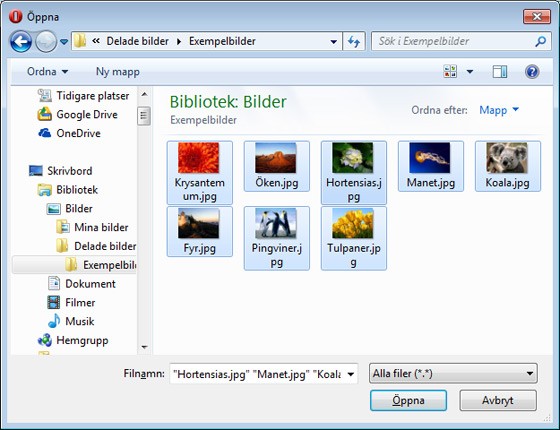Click the Sök i Exempelbilder search field

tap(461, 41)
